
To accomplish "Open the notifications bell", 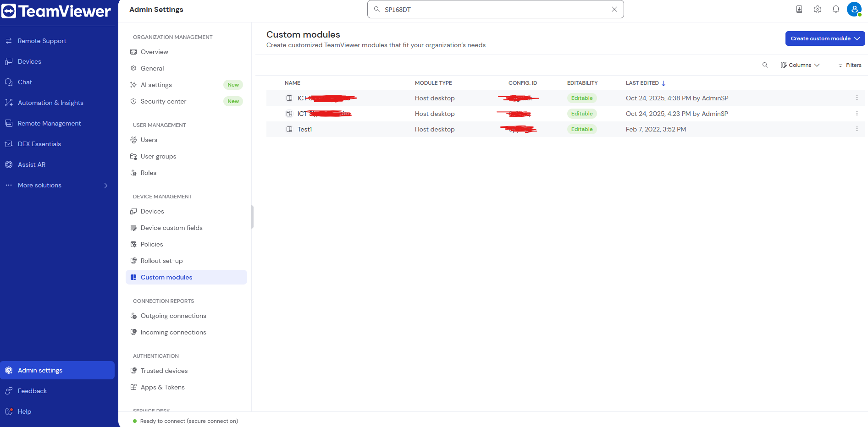I will (x=836, y=9).
